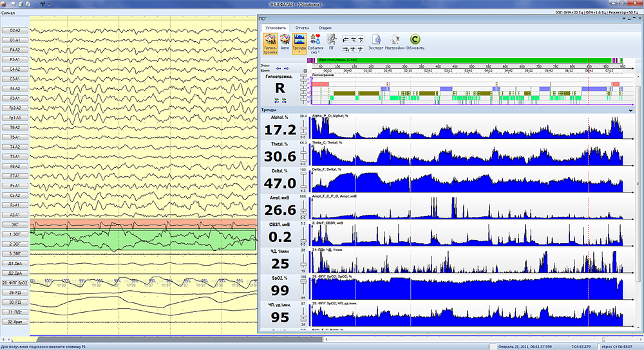Click the Alpha value 17.2
This screenshot has height=350, width=644.
point(280,130)
